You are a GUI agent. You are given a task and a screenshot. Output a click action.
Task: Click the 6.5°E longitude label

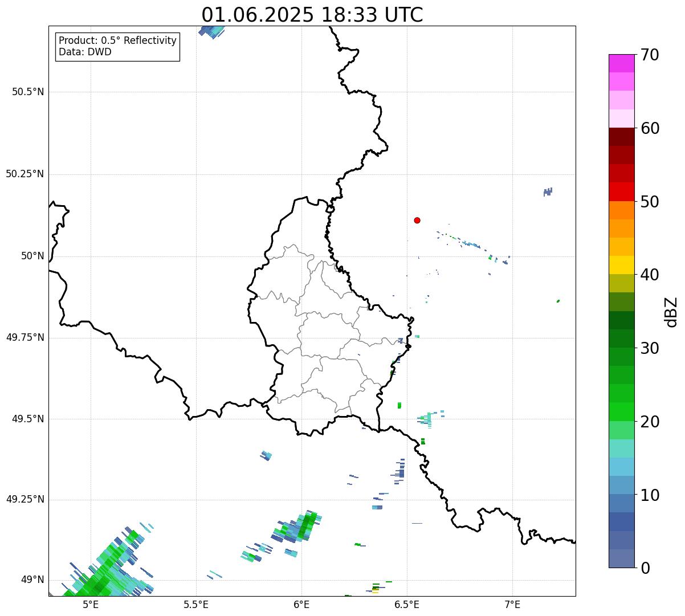pyautogui.click(x=407, y=604)
